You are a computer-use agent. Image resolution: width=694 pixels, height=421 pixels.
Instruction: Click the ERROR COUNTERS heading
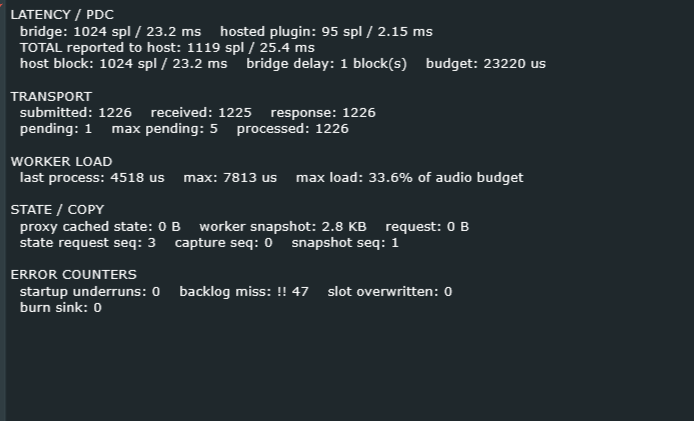point(73,275)
